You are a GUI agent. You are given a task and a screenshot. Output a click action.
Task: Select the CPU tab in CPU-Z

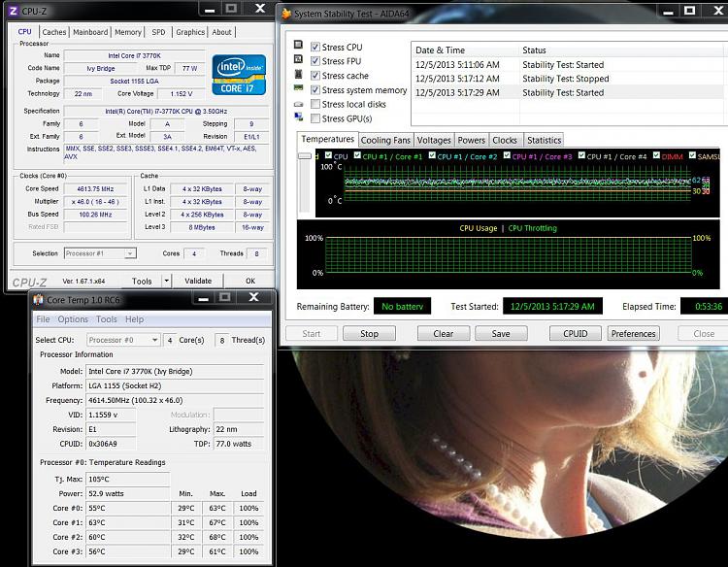(x=24, y=32)
